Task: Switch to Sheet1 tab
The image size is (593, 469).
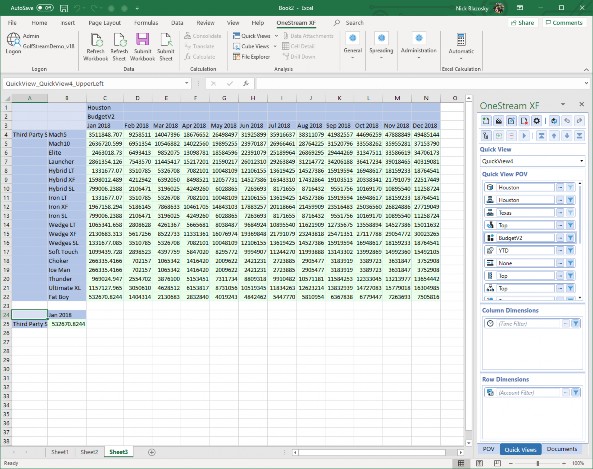Action: (x=60, y=452)
